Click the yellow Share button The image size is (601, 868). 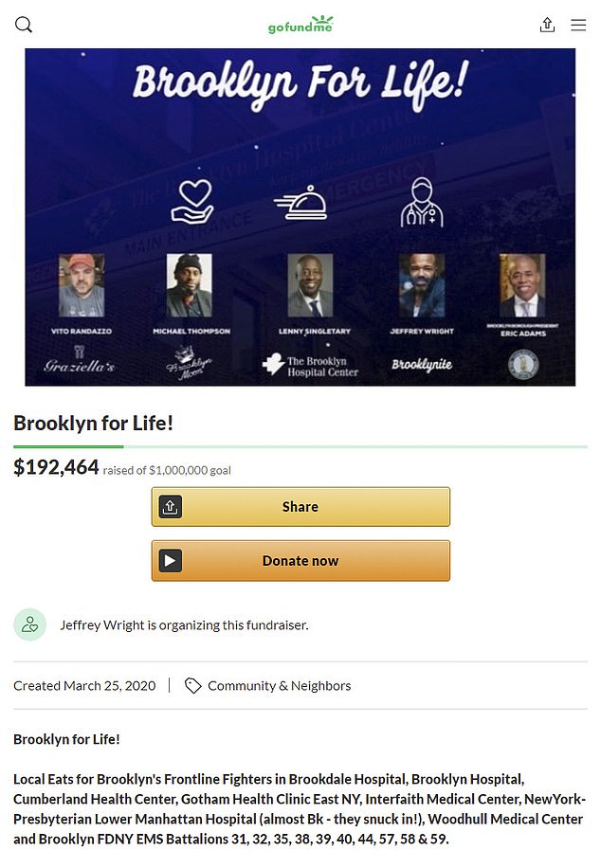pyautogui.click(x=300, y=507)
